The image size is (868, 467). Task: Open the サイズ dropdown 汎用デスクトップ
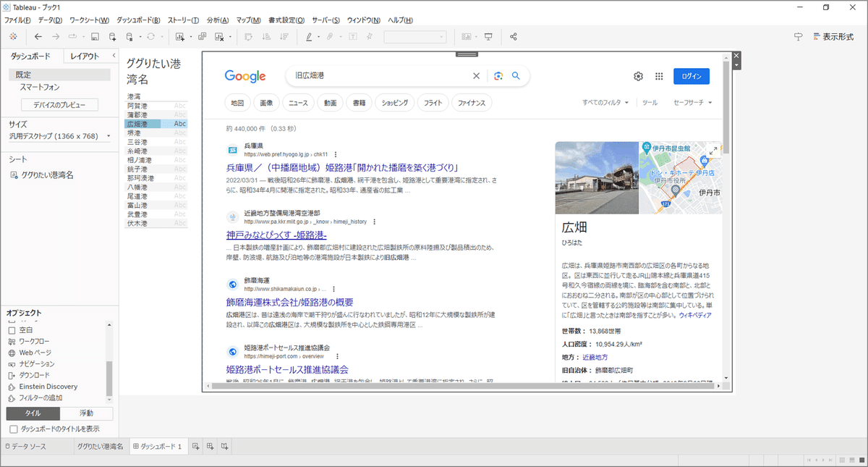(x=60, y=135)
